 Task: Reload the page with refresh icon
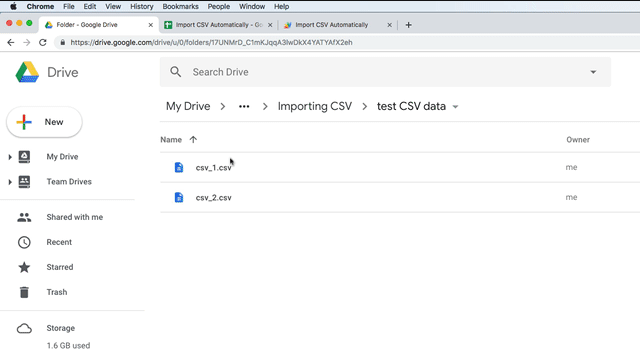click(x=43, y=42)
